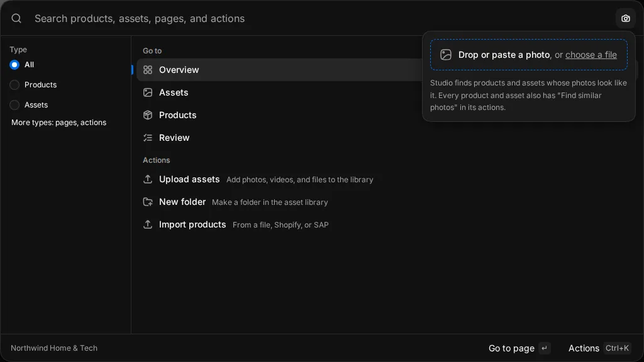Image resolution: width=644 pixels, height=362 pixels.
Task: Click the Overview grid icon
Action: 148,70
